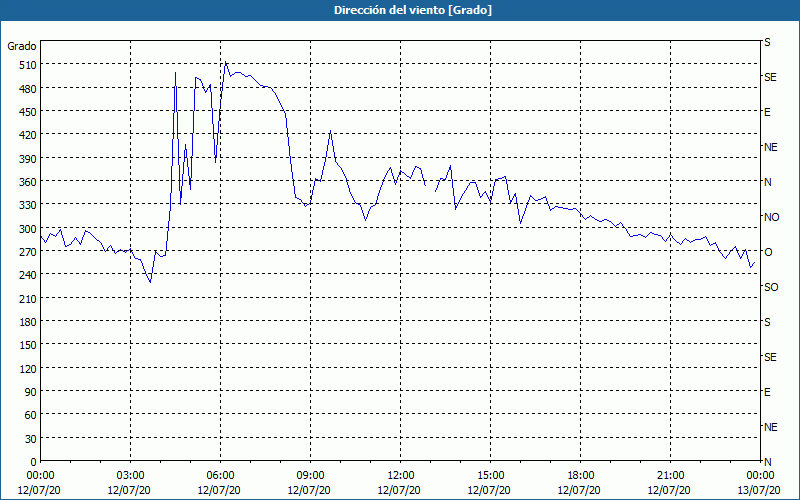Select the 06:00 time label on the bottom axis

click(x=220, y=476)
